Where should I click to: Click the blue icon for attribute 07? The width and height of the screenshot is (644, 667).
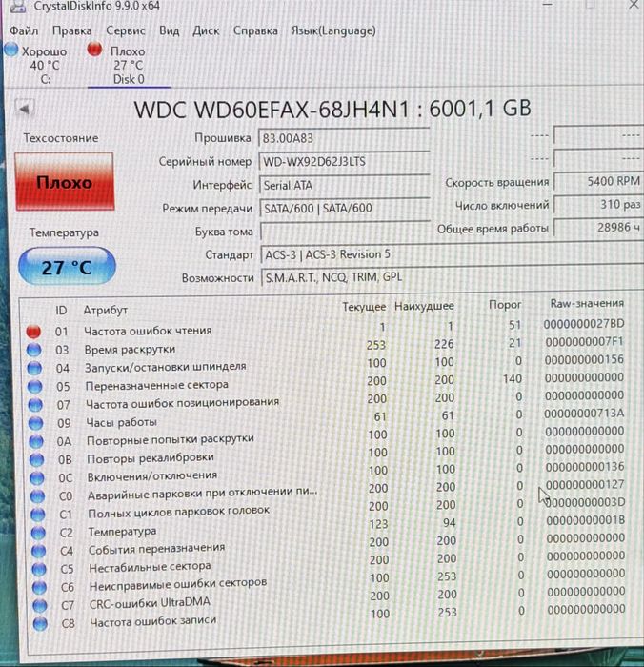(35, 405)
